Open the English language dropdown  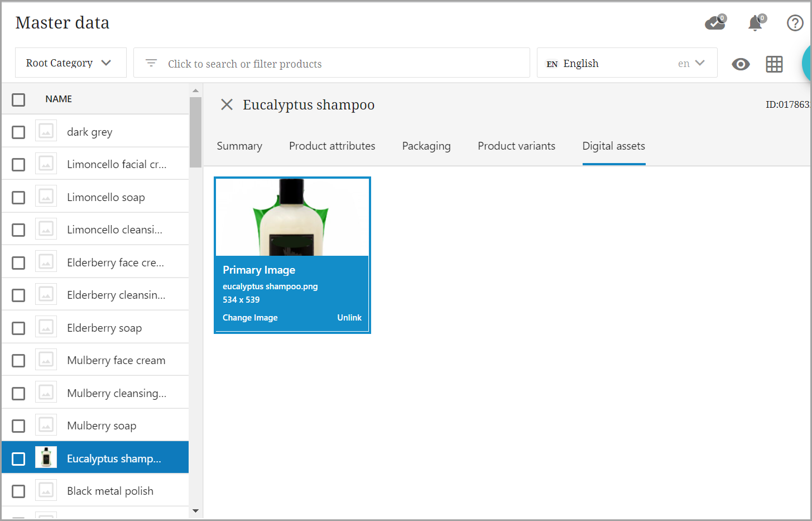626,63
